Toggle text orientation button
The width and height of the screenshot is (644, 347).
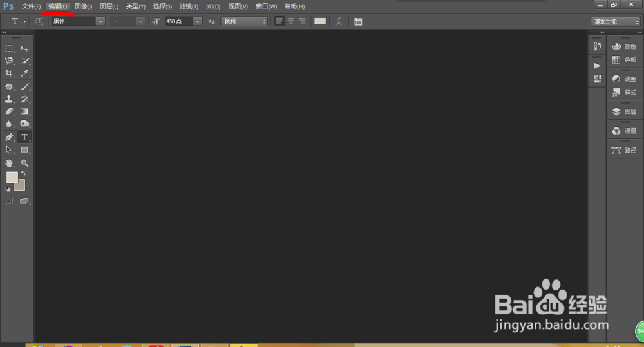click(39, 21)
